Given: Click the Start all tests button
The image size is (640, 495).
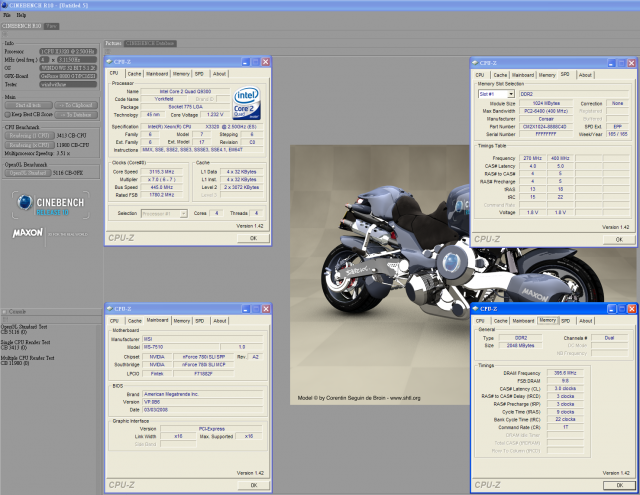Looking at the screenshot, I should point(28,105).
